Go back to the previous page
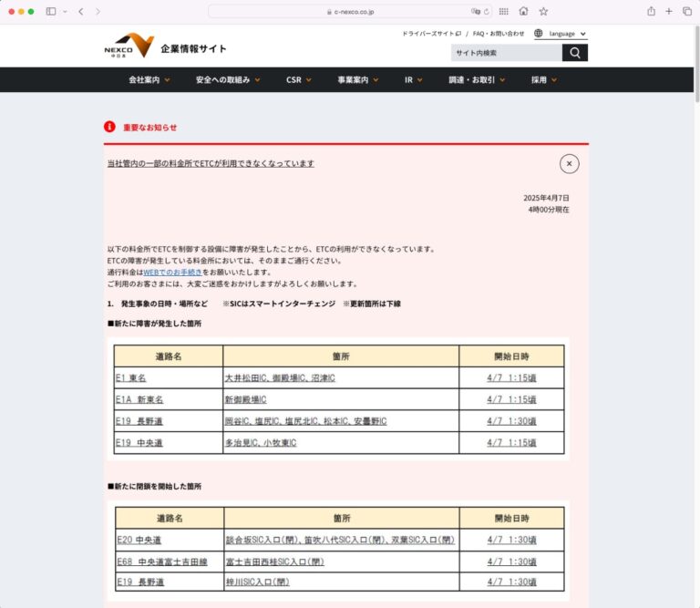The height and width of the screenshot is (608, 700). [81, 11]
